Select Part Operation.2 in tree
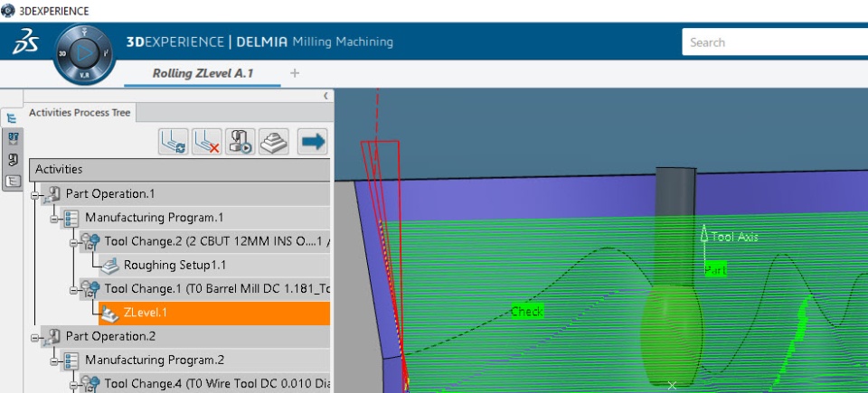 (110, 337)
